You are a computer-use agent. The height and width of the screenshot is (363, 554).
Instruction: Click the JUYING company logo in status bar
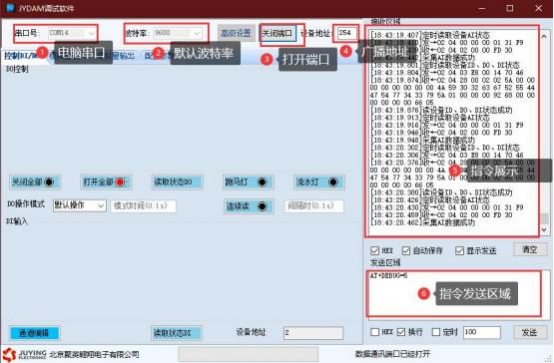24,354
